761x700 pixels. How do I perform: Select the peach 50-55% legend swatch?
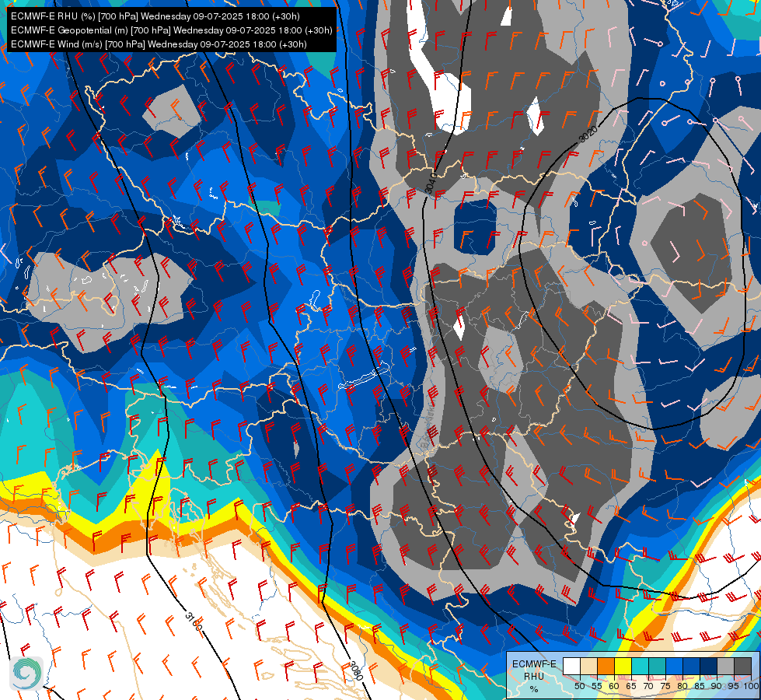(588, 666)
